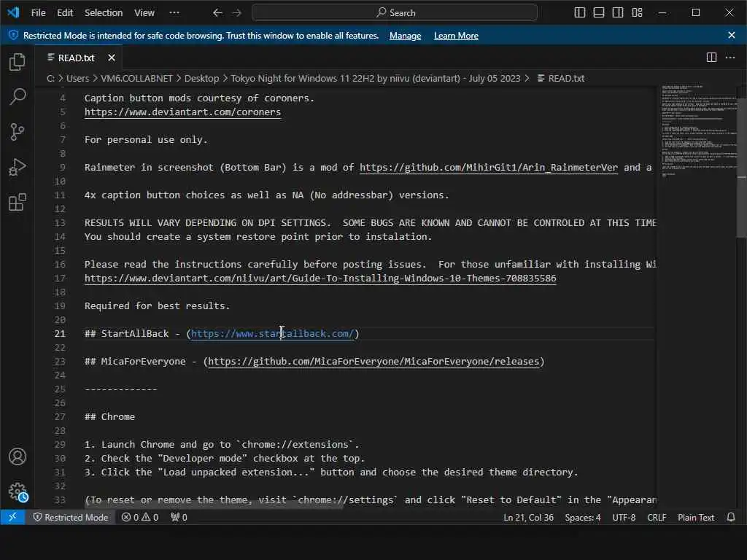This screenshot has height=560, width=747.
Task: Click Ln 21, Col 36 status item
Action: coord(528,517)
